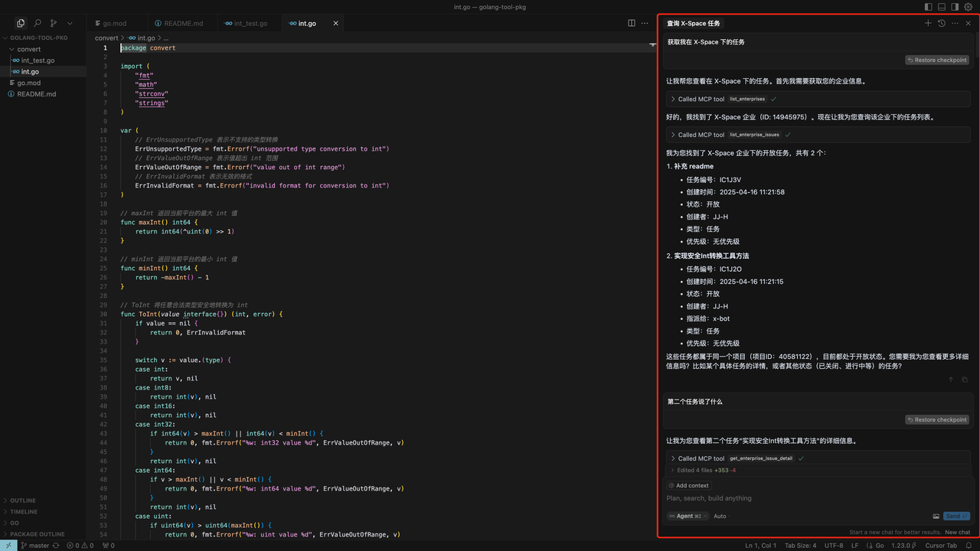Click convert breadcrumb segment
Screen dimensions: 980x551
tap(106, 37)
